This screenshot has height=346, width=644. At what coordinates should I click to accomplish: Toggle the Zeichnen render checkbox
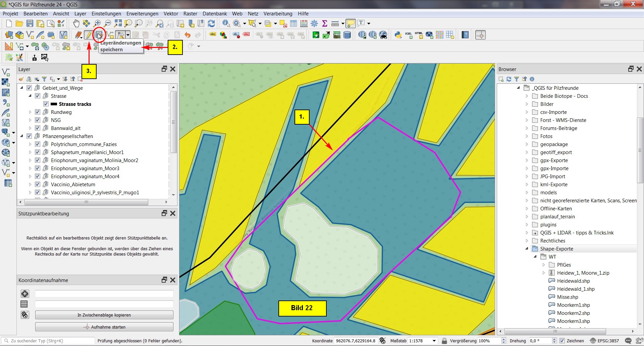[562, 341]
